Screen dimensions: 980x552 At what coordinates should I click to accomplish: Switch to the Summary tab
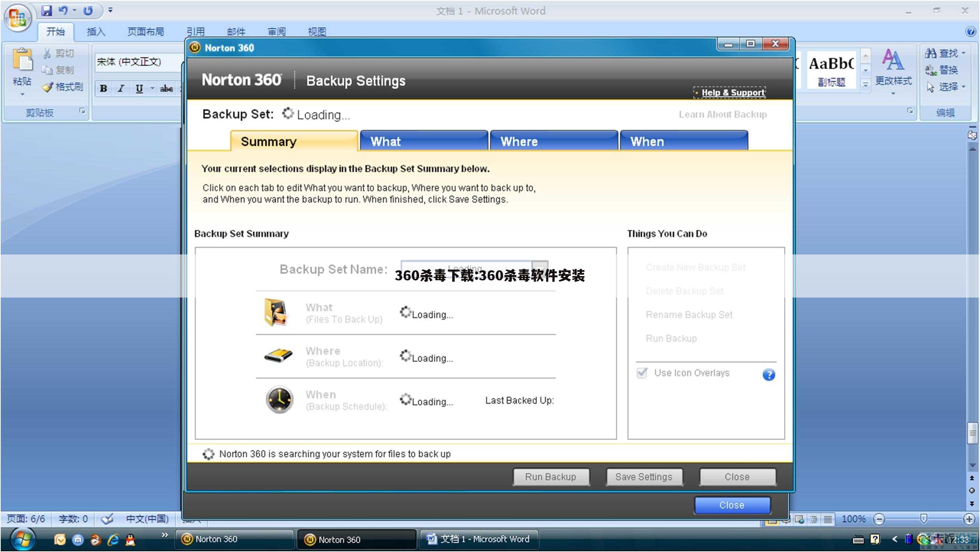point(294,141)
